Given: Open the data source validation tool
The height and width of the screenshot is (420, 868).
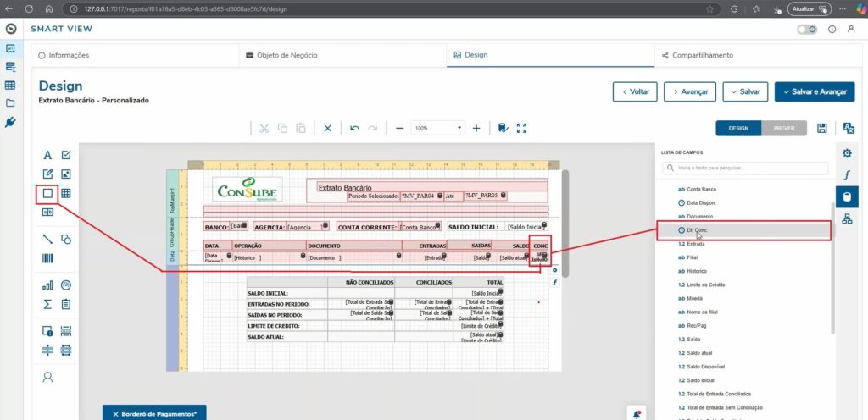Looking at the screenshot, I should click(503, 128).
